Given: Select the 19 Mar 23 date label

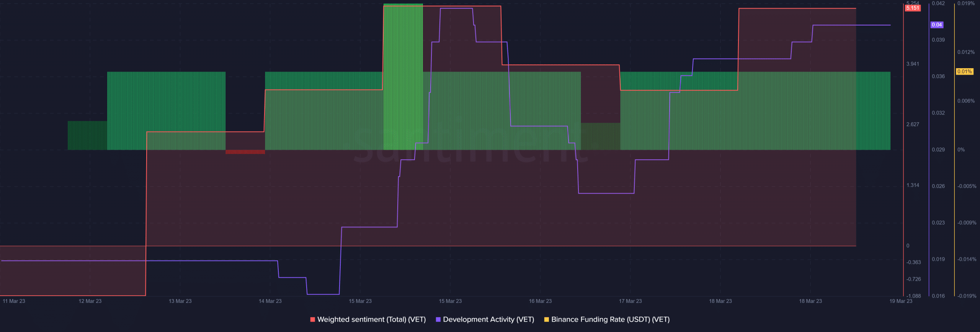Looking at the screenshot, I should [x=900, y=301].
